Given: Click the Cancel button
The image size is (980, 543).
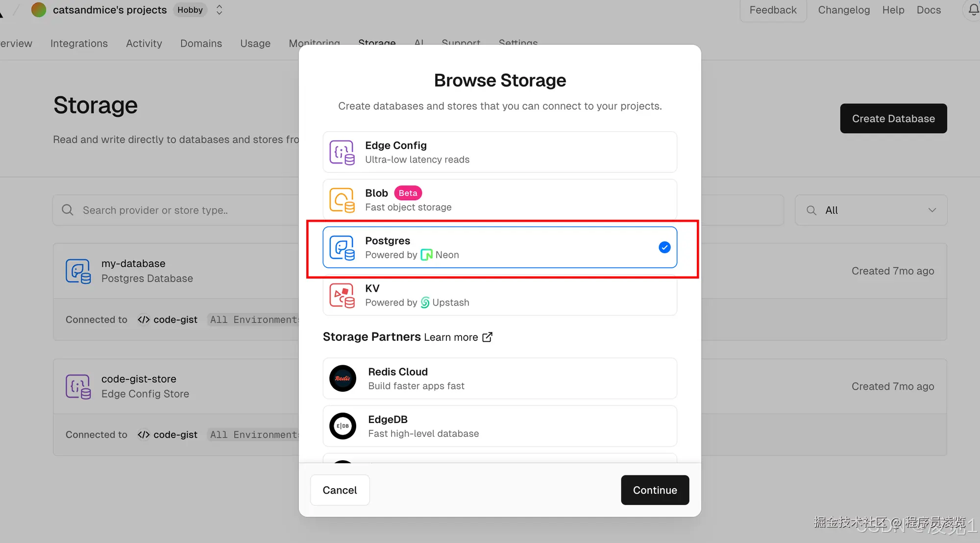Looking at the screenshot, I should (x=340, y=490).
